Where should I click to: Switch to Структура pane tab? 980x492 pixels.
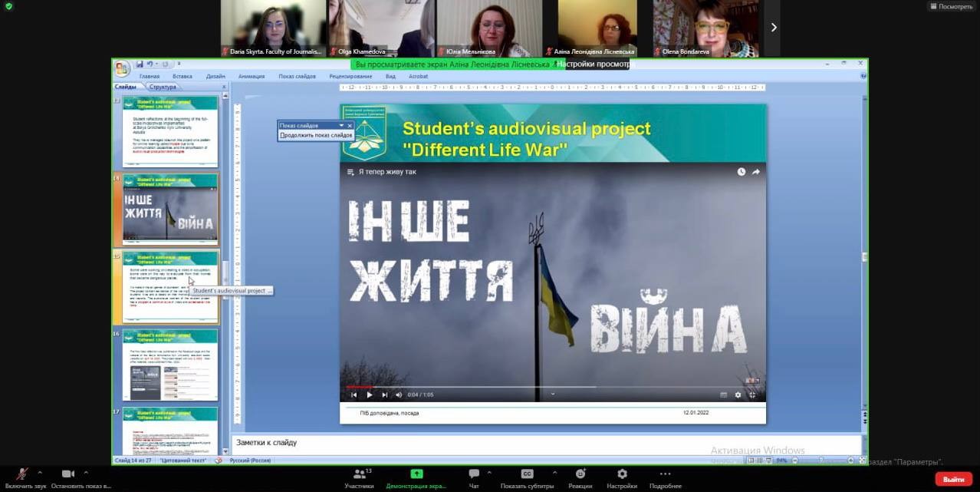(163, 87)
